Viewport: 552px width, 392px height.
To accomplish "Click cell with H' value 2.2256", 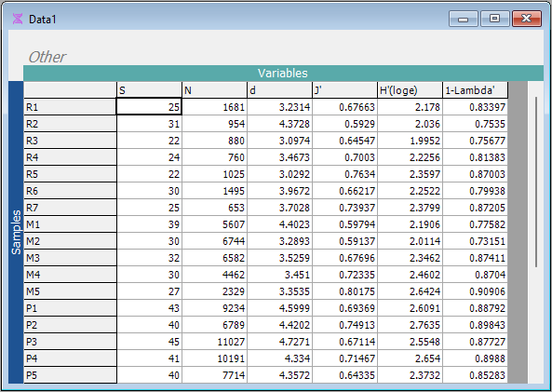I will click(x=410, y=157).
